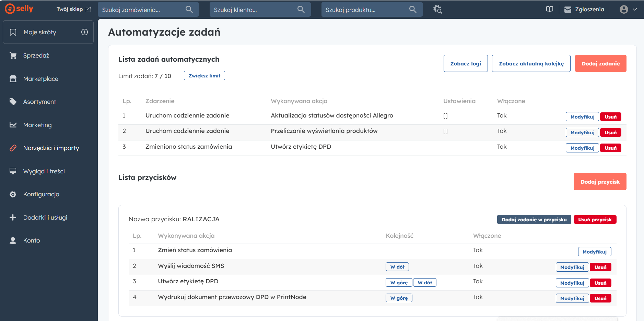
Task: Add a shortcut with the plus icon
Action: click(x=84, y=32)
